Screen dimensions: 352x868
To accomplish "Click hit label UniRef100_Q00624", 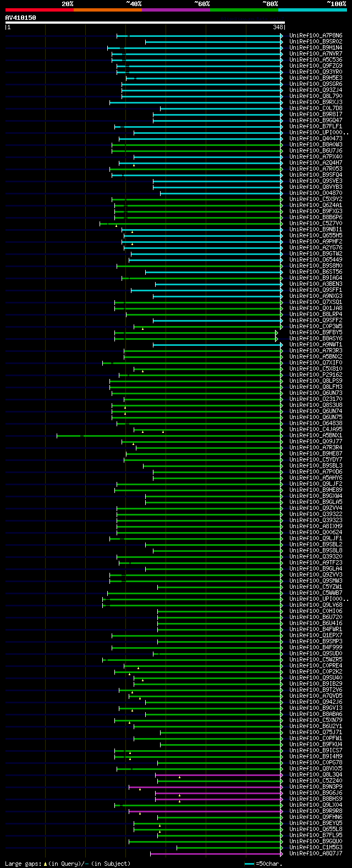I will pos(316,533).
